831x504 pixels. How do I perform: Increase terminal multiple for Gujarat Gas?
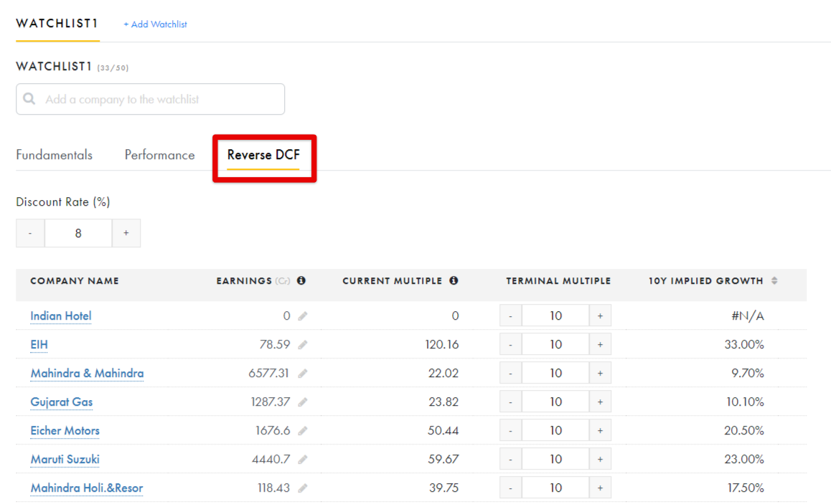600,401
